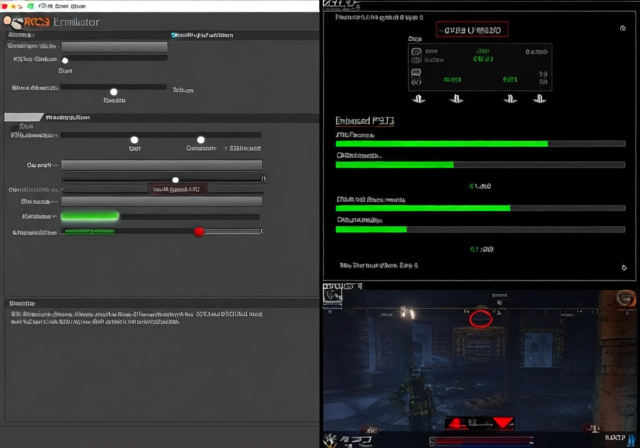Click the blue icon at the game's bottom right corner

coord(632,439)
